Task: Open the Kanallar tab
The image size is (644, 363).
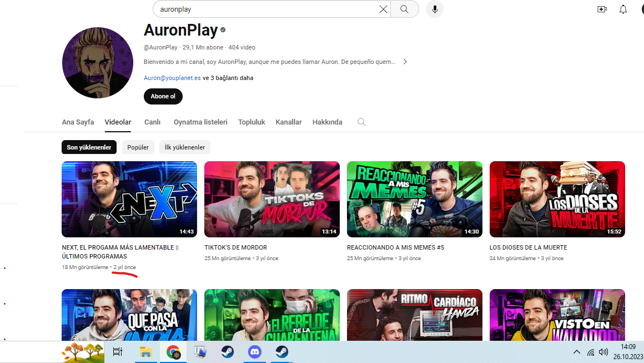Action: tap(289, 122)
